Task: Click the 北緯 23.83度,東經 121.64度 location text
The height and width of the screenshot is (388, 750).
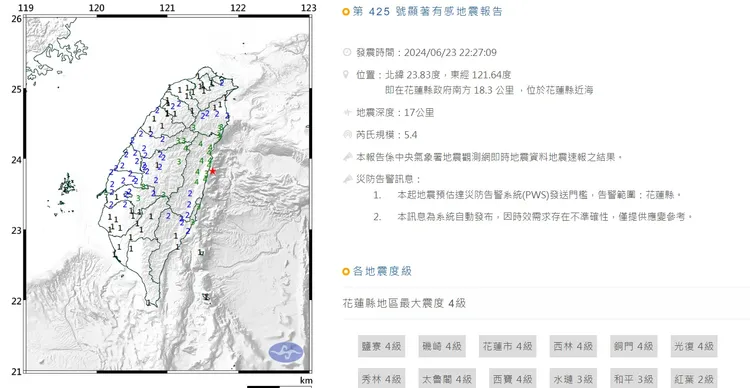Action: [x=448, y=75]
